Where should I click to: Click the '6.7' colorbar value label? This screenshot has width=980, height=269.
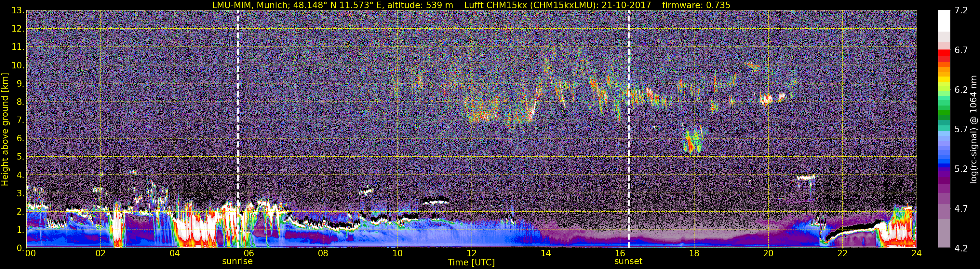[x=961, y=50]
